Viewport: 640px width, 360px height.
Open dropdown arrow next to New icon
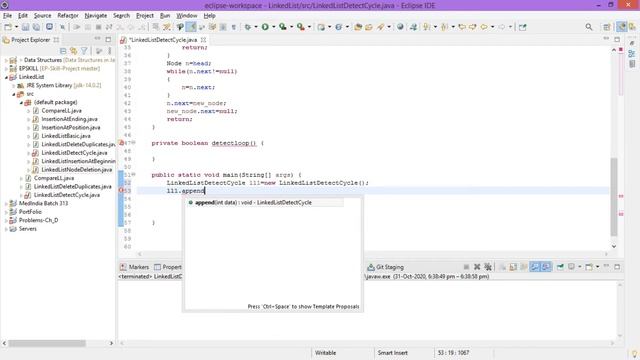click(x=16, y=27)
